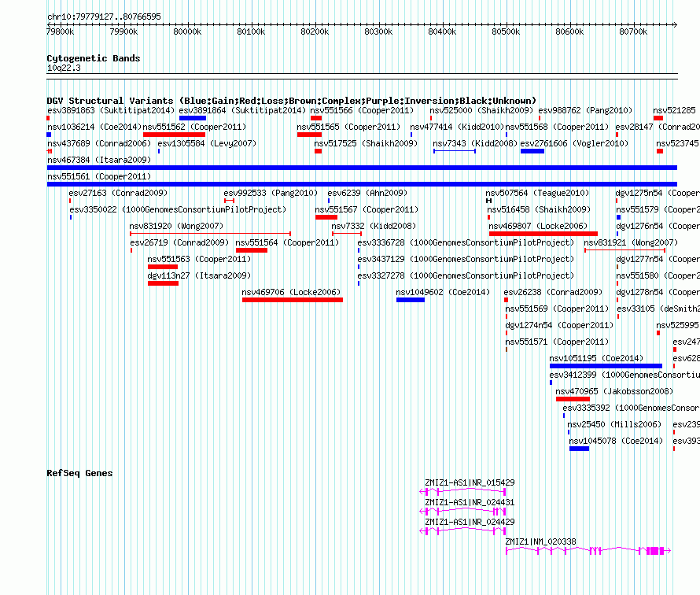Click the nsv437689 (Conrad2006) label
This screenshot has height=595, width=700.
tap(99, 143)
